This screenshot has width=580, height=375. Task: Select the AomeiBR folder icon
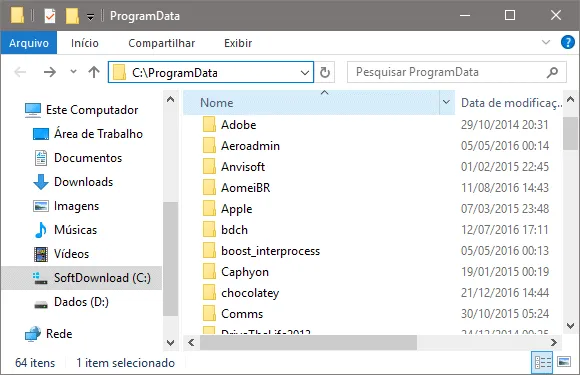pyautogui.click(x=209, y=188)
